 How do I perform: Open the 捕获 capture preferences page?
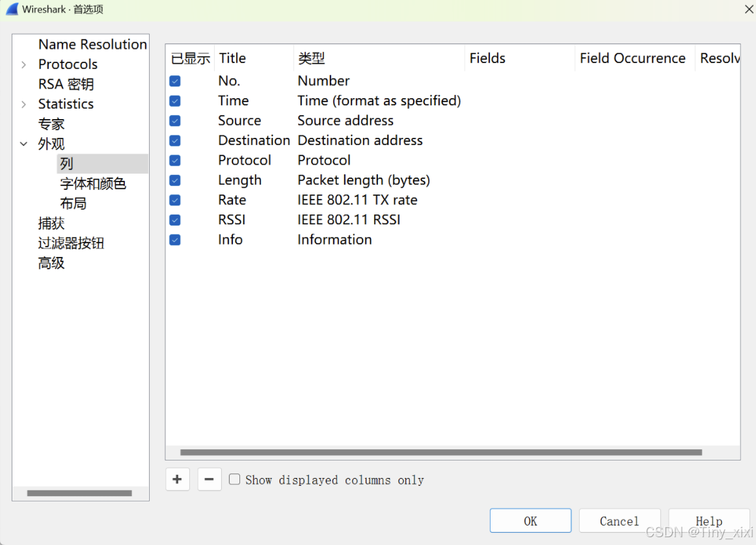click(51, 223)
